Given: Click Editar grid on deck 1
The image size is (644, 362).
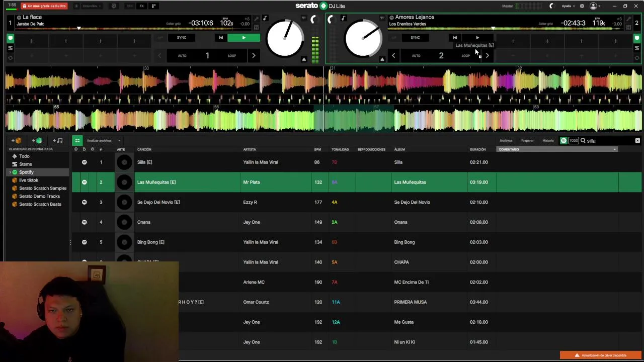Looking at the screenshot, I should 173,24.
